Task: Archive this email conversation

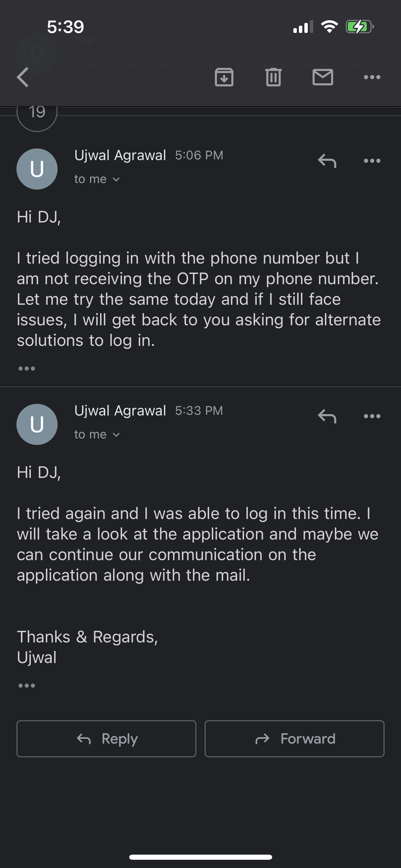Action: 224,77
